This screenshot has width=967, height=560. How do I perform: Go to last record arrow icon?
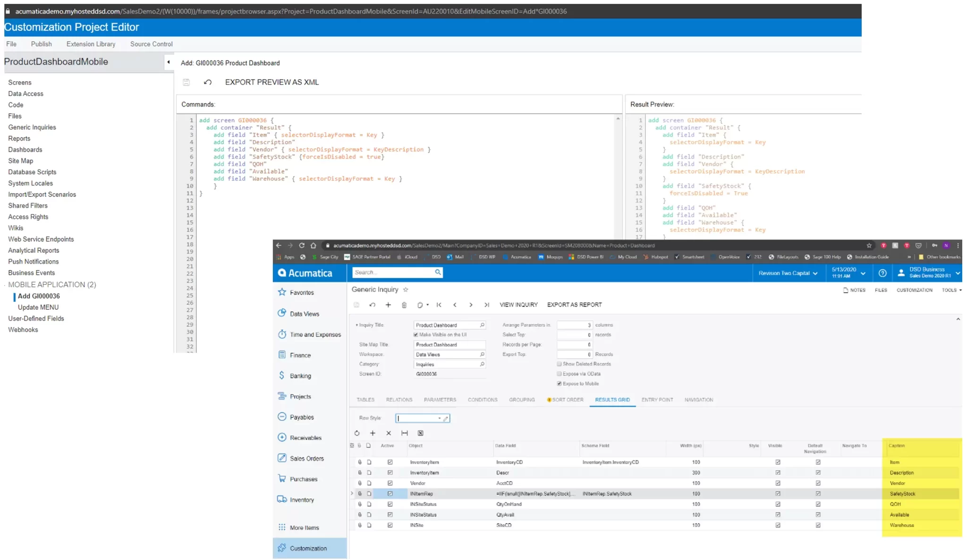487,305
